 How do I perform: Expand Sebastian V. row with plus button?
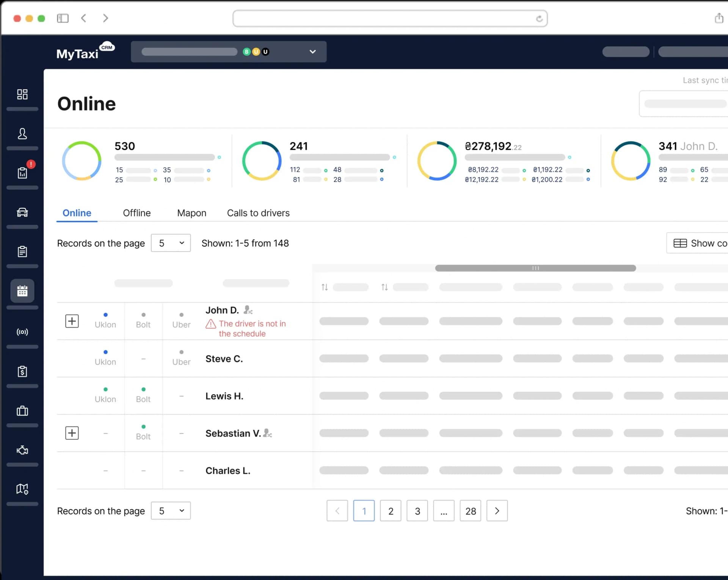[x=72, y=433]
